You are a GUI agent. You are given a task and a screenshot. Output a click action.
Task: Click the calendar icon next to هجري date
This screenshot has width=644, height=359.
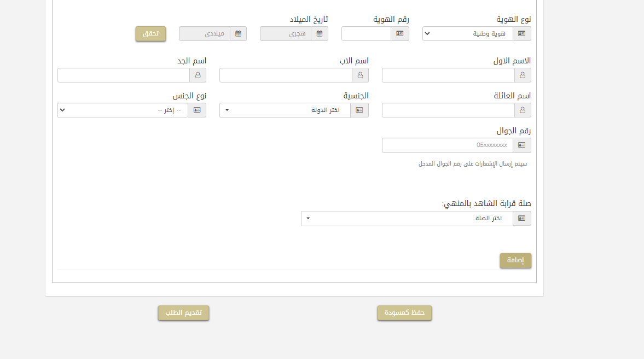(x=320, y=34)
